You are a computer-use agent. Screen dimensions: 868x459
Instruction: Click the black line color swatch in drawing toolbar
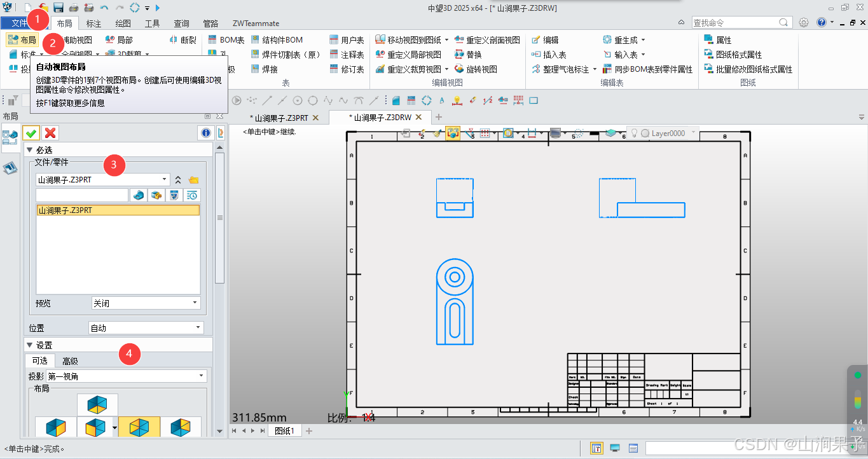coord(594,134)
